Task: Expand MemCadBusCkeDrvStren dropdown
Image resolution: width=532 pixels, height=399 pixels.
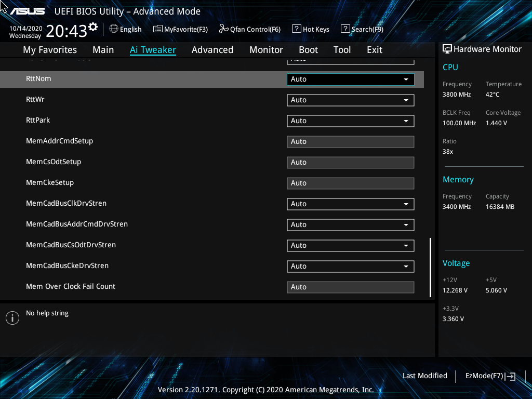Action: pos(351,267)
